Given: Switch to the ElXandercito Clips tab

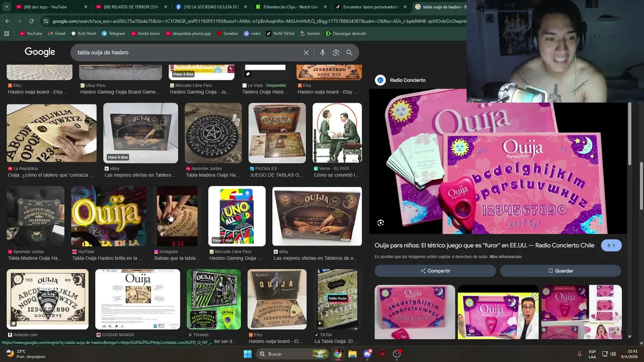Looking at the screenshot, I should (290, 7).
